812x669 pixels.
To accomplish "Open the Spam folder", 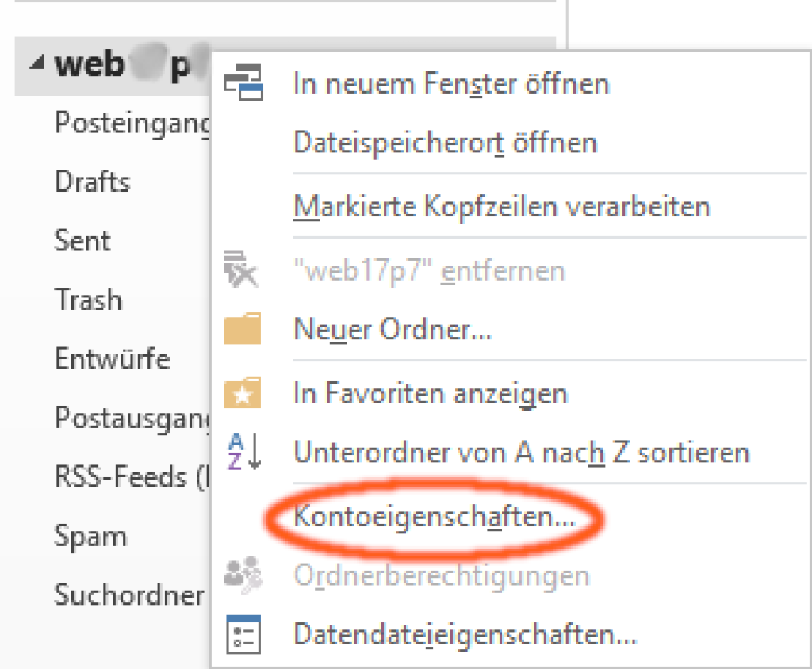I will coord(90,536).
